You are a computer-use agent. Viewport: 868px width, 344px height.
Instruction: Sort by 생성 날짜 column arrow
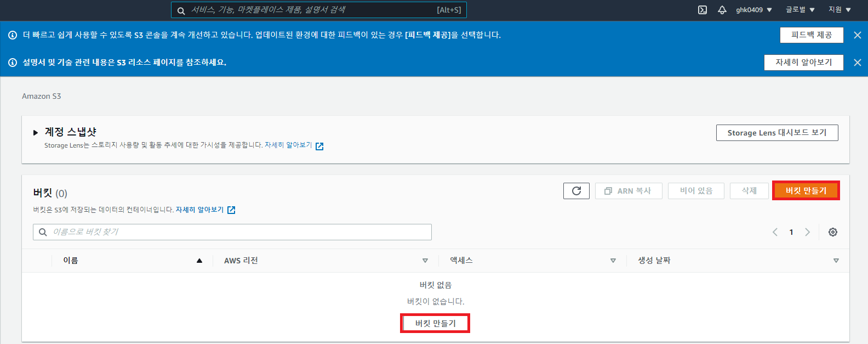click(836, 261)
